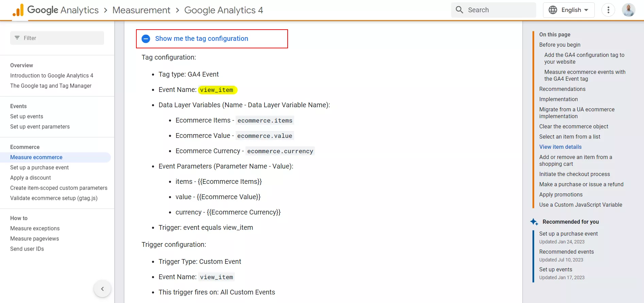Jump to Implementation section

pyautogui.click(x=558, y=99)
